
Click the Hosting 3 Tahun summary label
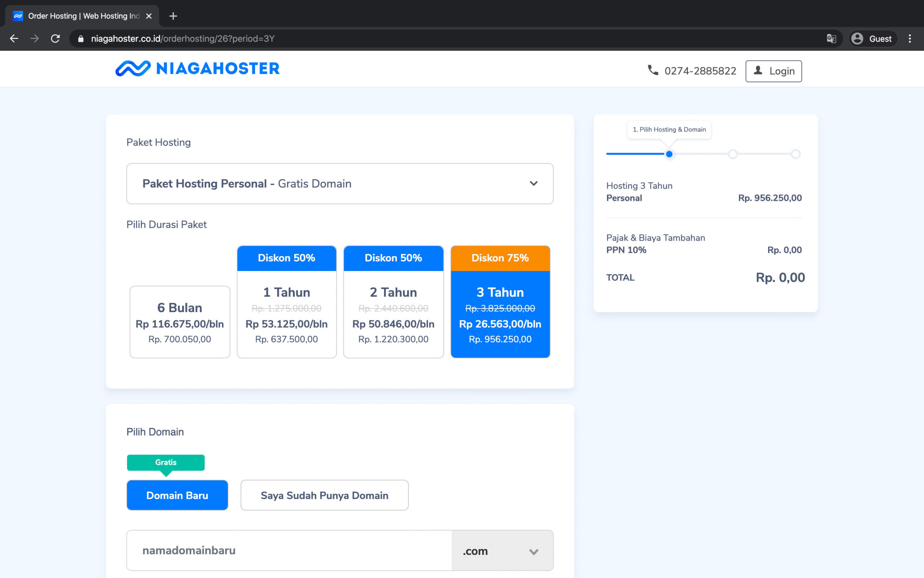639,186
